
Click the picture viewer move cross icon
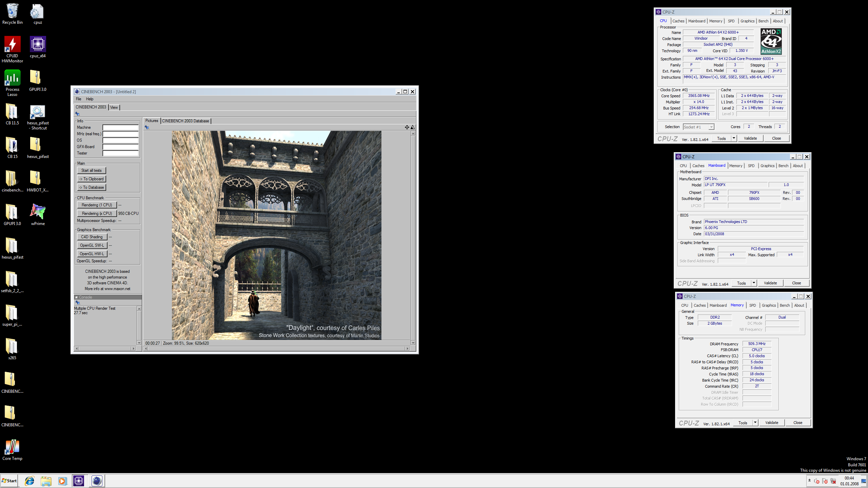pyautogui.click(x=407, y=127)
